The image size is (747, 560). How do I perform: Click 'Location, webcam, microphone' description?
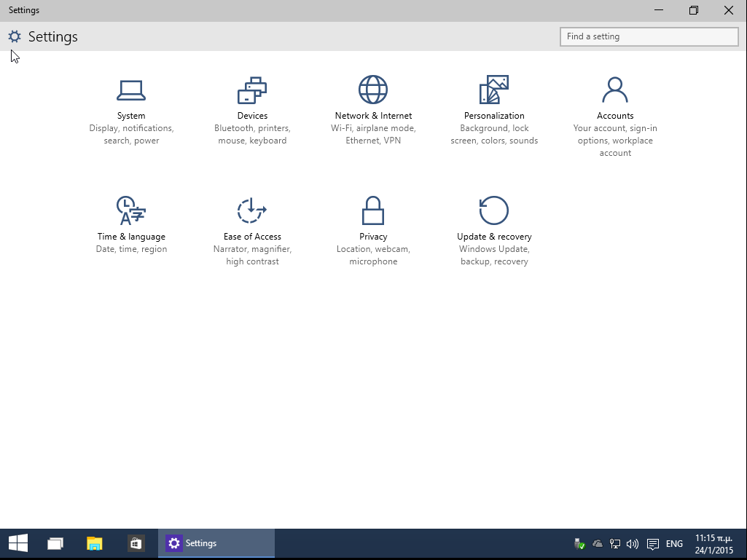(373, 255)
